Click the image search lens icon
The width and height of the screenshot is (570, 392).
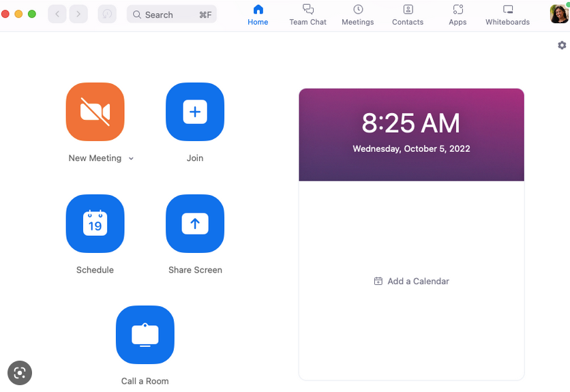(x=20, y=372)
